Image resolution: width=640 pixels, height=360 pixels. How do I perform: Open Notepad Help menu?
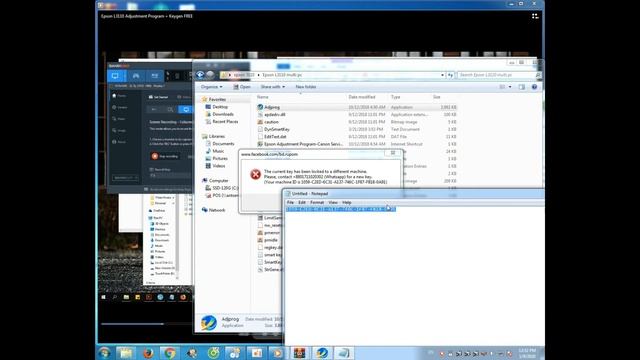pos(347,202)
